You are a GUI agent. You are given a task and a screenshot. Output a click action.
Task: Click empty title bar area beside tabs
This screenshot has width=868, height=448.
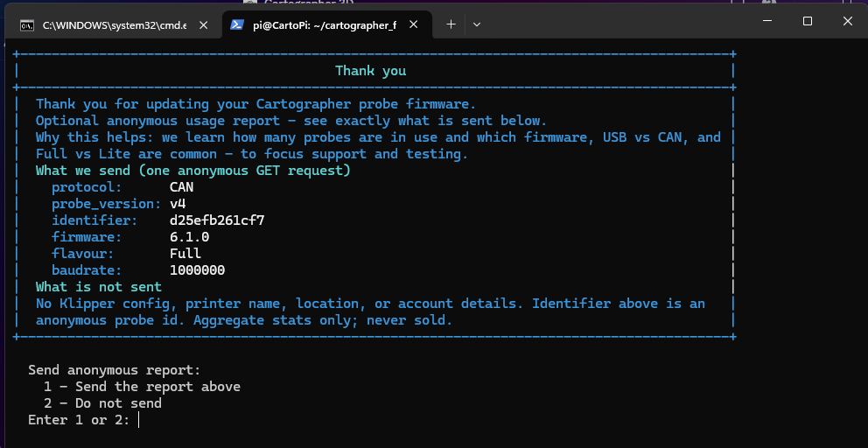coord(612,23)
